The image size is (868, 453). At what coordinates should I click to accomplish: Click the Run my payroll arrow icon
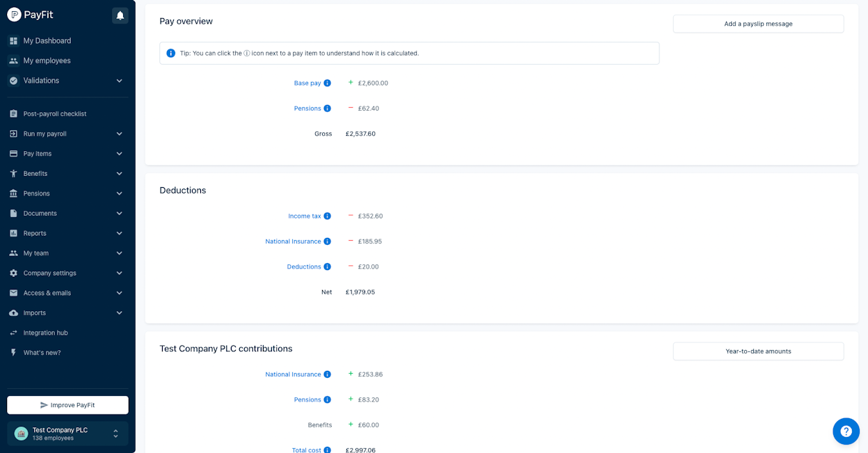[13, 134]
